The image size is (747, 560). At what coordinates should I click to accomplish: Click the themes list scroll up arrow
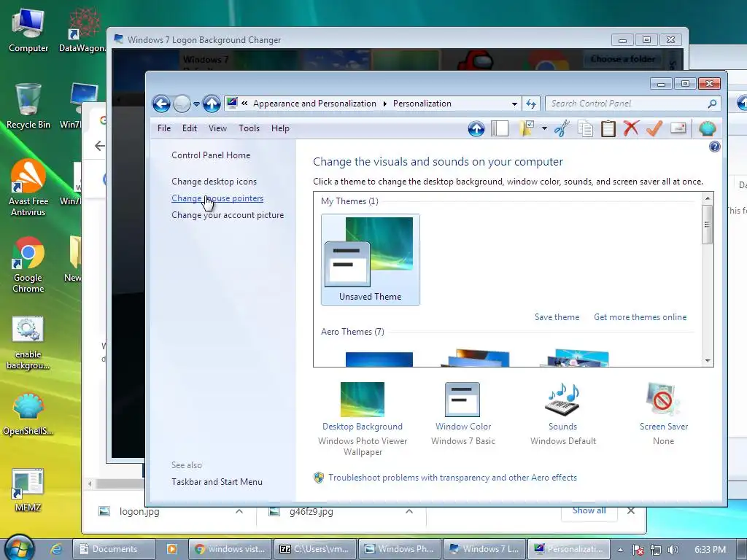708,198
